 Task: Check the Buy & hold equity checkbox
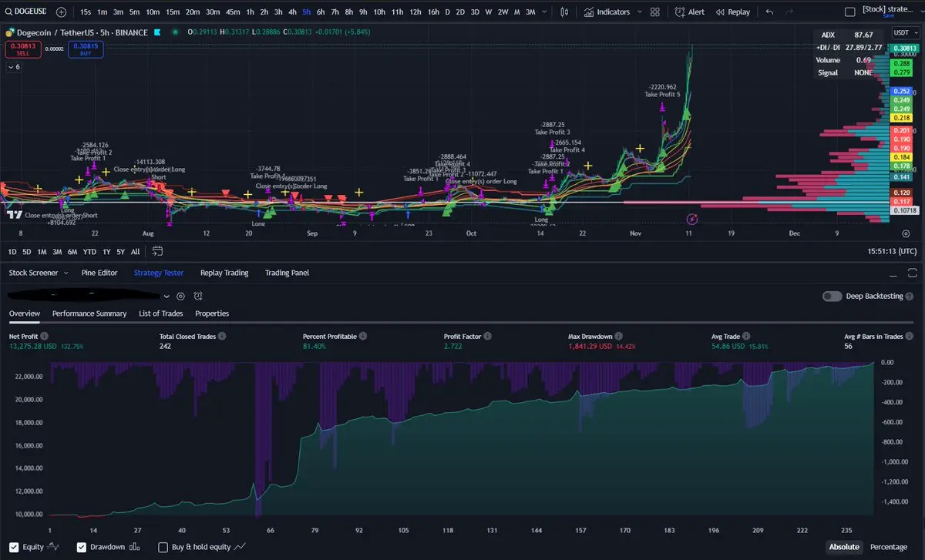(163, 547)
